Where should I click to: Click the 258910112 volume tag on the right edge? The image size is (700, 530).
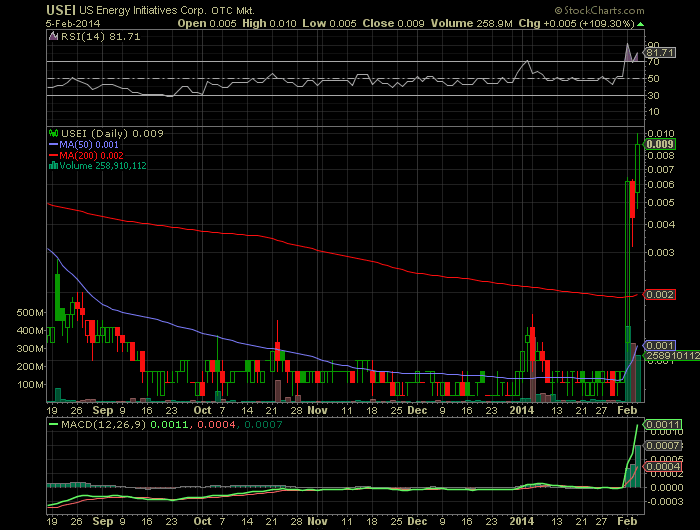(672, 356)
